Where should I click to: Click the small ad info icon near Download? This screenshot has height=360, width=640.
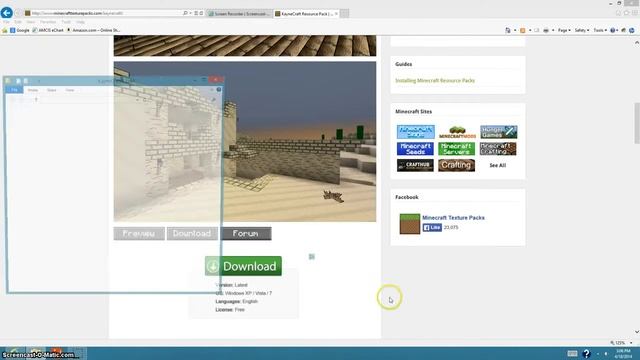coord(311,256)
